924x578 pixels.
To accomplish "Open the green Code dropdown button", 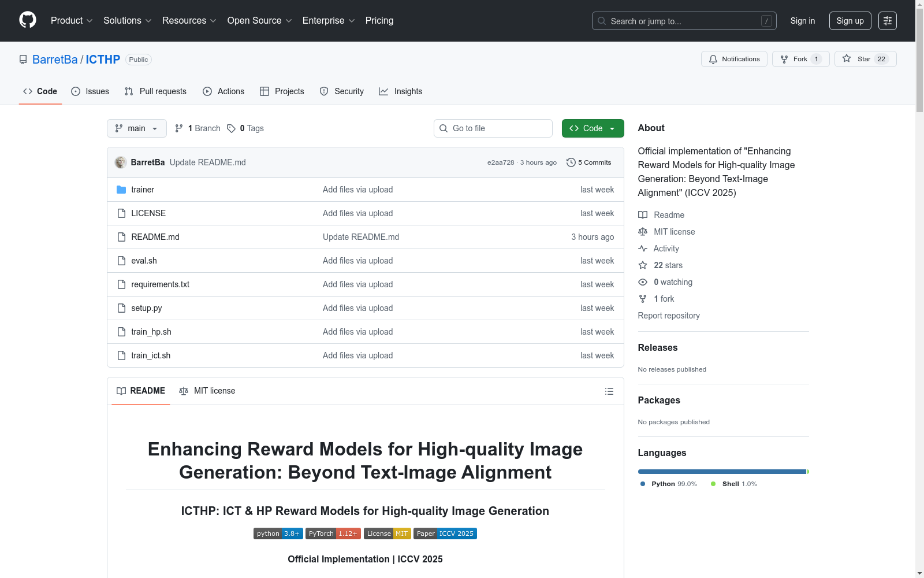I will click(x=593, y=128).
